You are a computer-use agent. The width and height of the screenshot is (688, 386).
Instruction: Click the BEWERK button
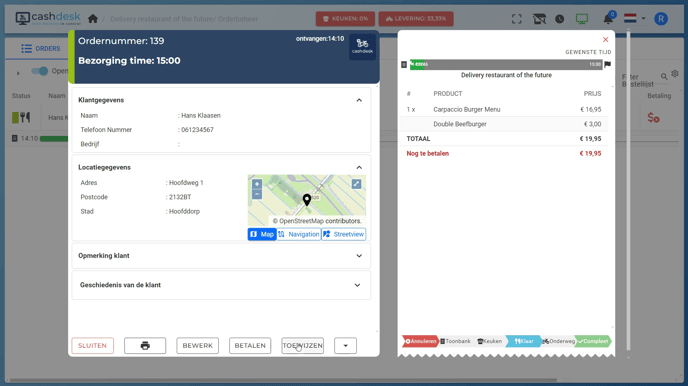(x=197, y=346)
